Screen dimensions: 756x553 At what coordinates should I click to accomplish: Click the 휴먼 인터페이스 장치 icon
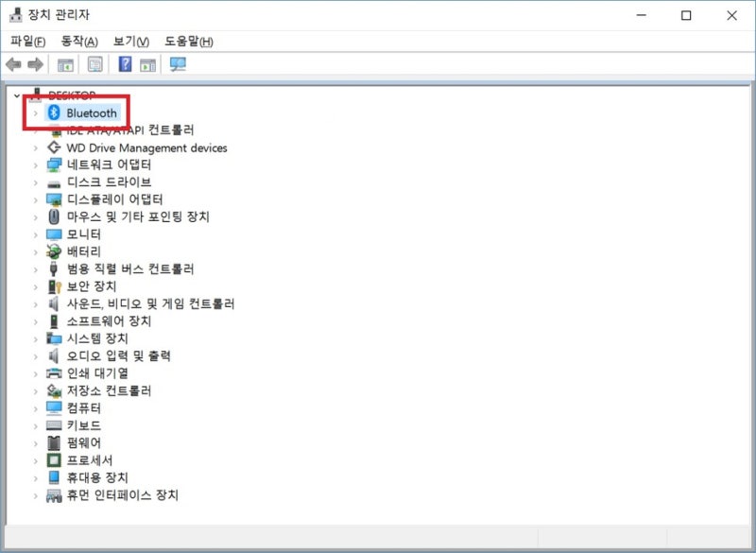[x=54, y=495]
